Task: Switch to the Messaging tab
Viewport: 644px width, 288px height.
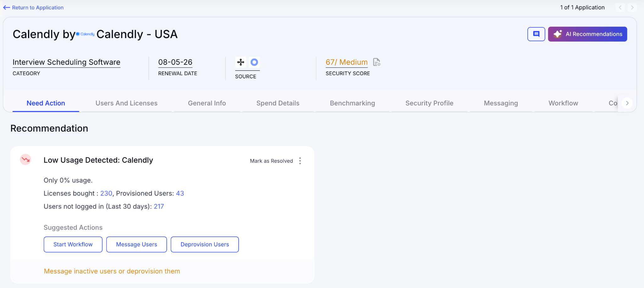Action: point(501,103)
